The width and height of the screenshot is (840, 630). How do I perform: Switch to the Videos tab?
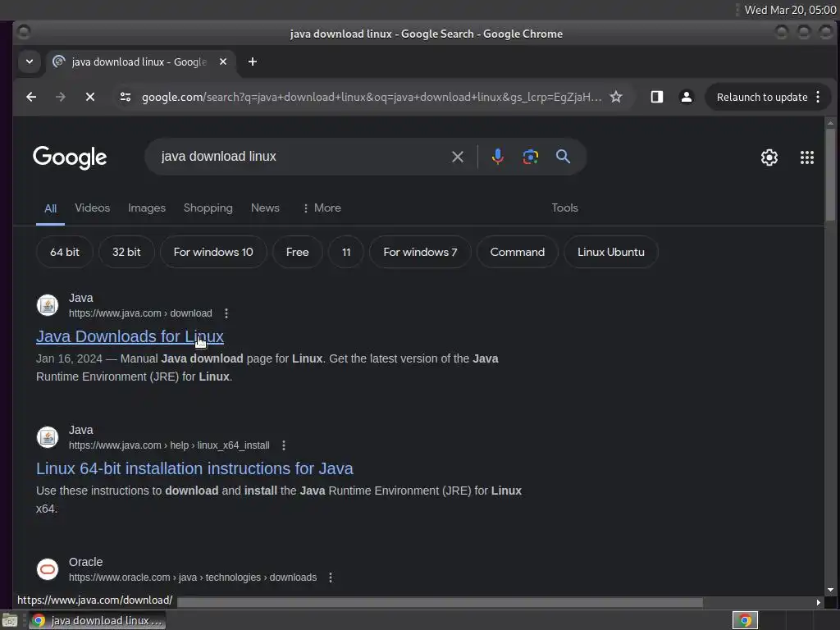pos(92,208)
